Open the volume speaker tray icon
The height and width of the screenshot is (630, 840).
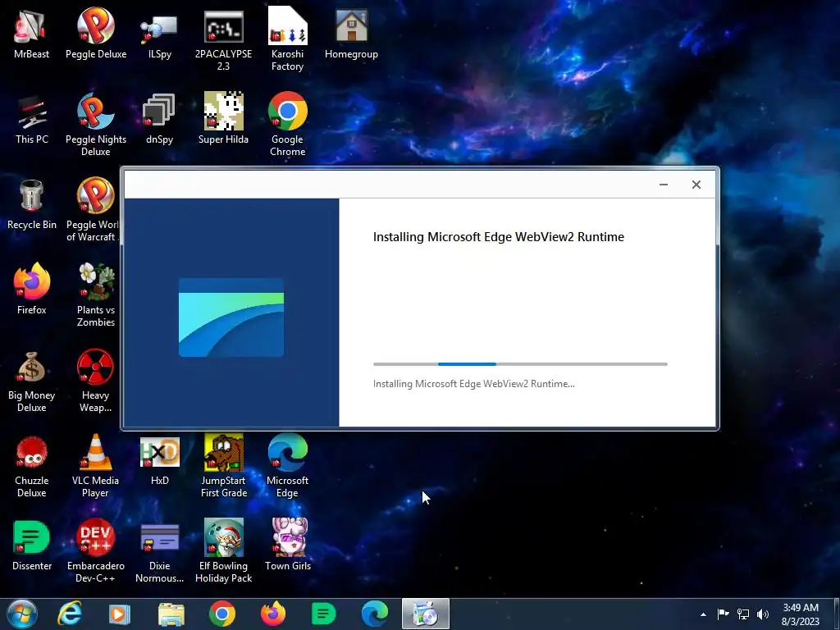pos(763,614)
